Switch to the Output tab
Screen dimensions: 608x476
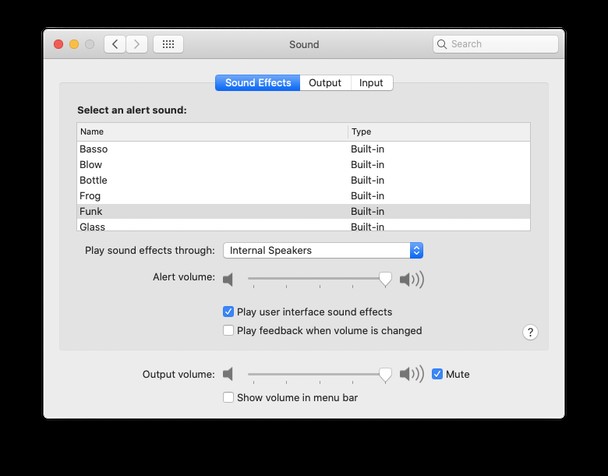tap(325, 83)
